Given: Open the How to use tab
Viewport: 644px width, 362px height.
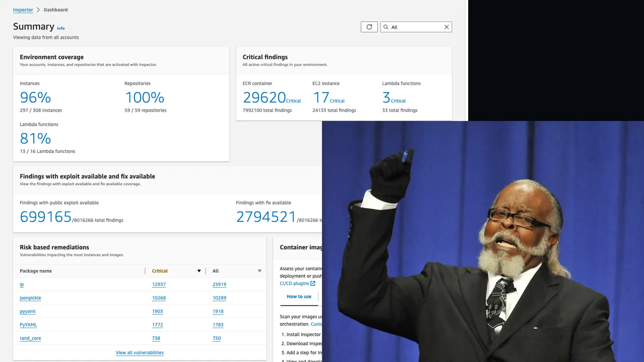Looking at the screenshot, I should pyautogui.click(x=299, y=297).
